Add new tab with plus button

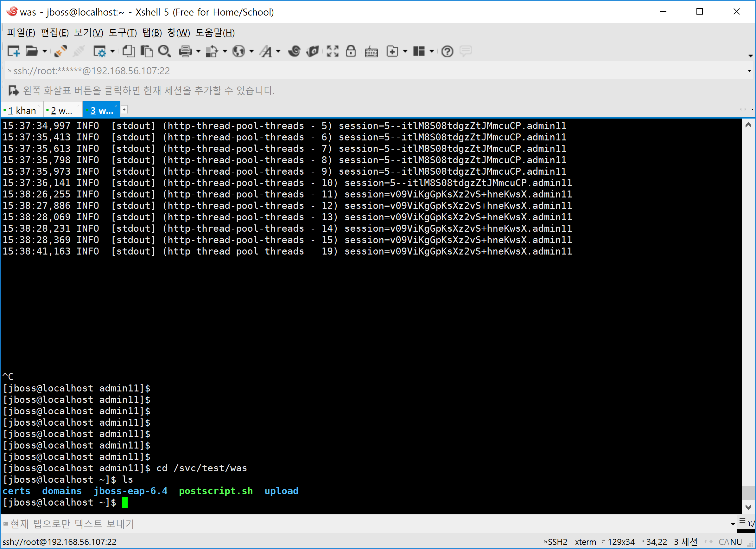tap(124, 109)
